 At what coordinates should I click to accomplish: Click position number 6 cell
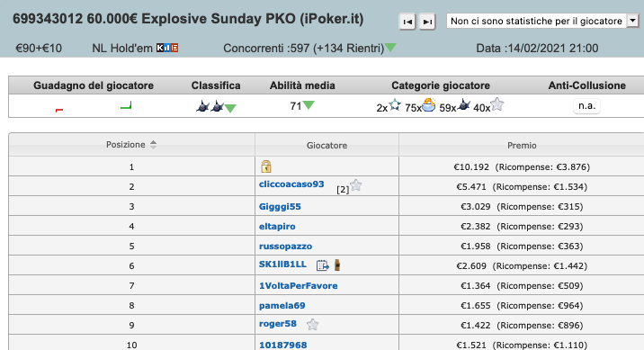point(131,265)
